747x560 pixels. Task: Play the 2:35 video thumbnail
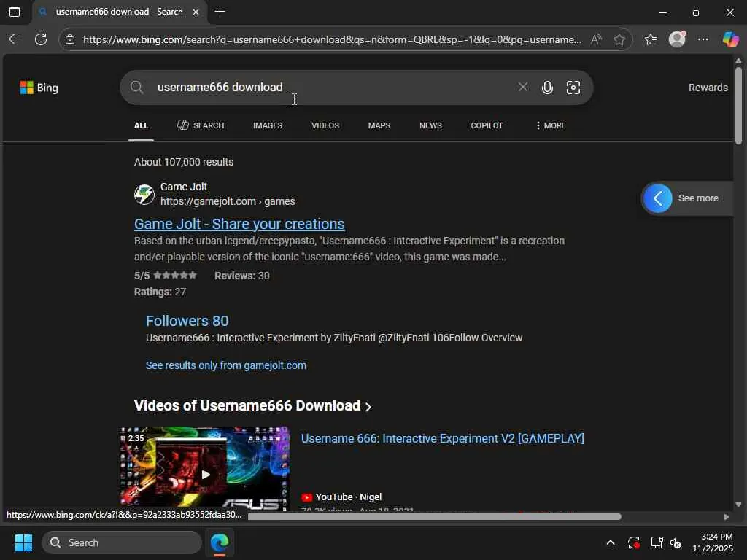(x=205, y=469)
